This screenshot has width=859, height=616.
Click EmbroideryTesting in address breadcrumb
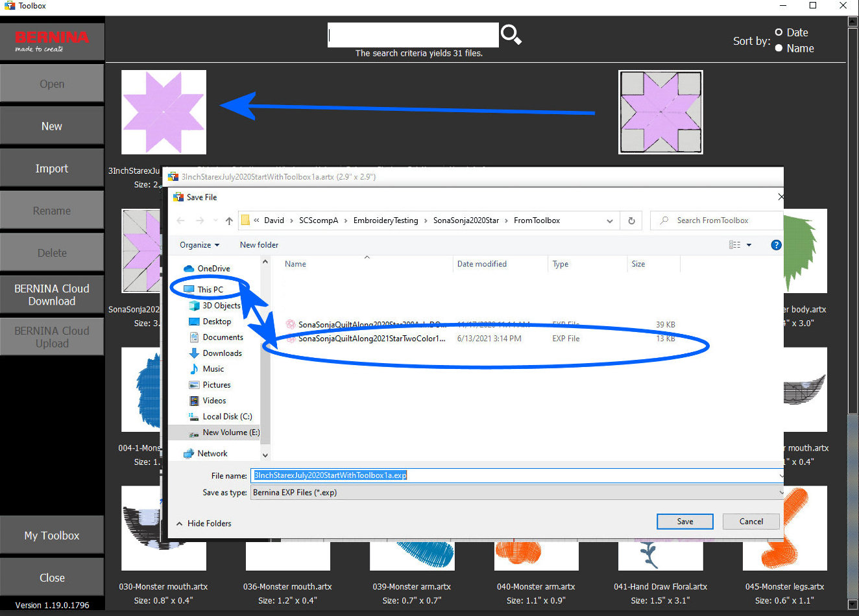pyautogui.click(x=385, y=220)
